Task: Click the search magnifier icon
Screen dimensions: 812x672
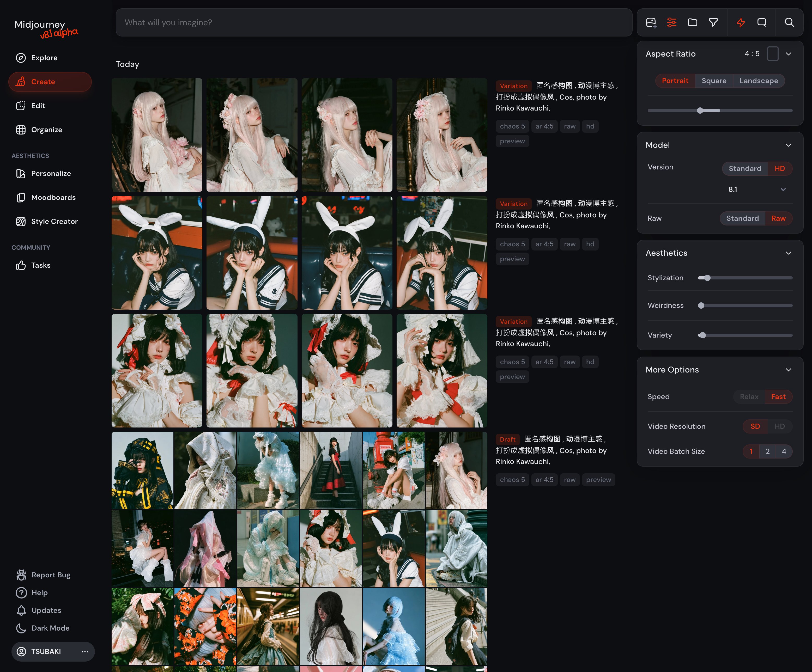Action: (x=789, y=22)
